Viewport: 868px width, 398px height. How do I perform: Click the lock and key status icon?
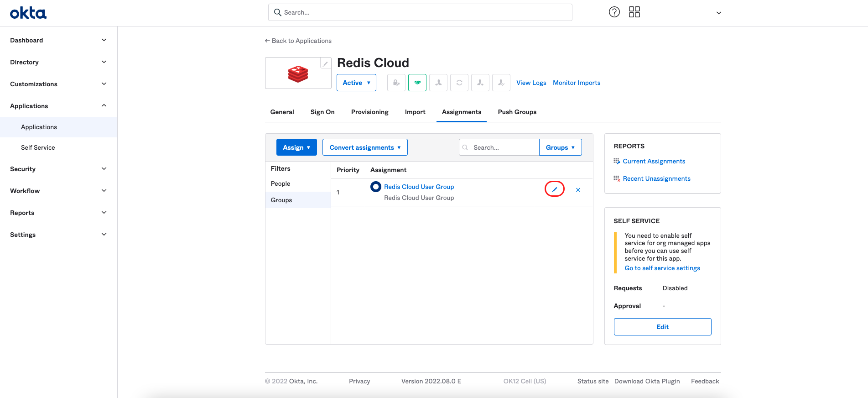pyautogui.click(x=396, y=83)
